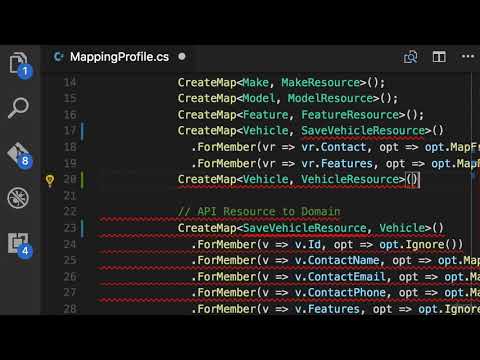Open the Debug view in the activity bar
This screenshot has width=480, height=360.
pyautogui.click(x=18, y=198)
